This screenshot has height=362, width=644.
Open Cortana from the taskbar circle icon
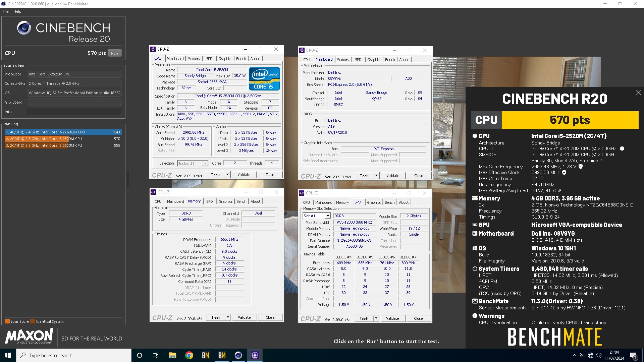[x=140, y=355]
